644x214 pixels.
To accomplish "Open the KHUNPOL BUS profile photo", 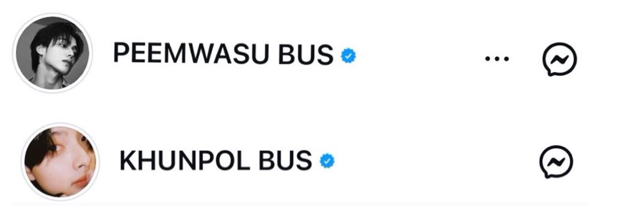I will [61, 162].
